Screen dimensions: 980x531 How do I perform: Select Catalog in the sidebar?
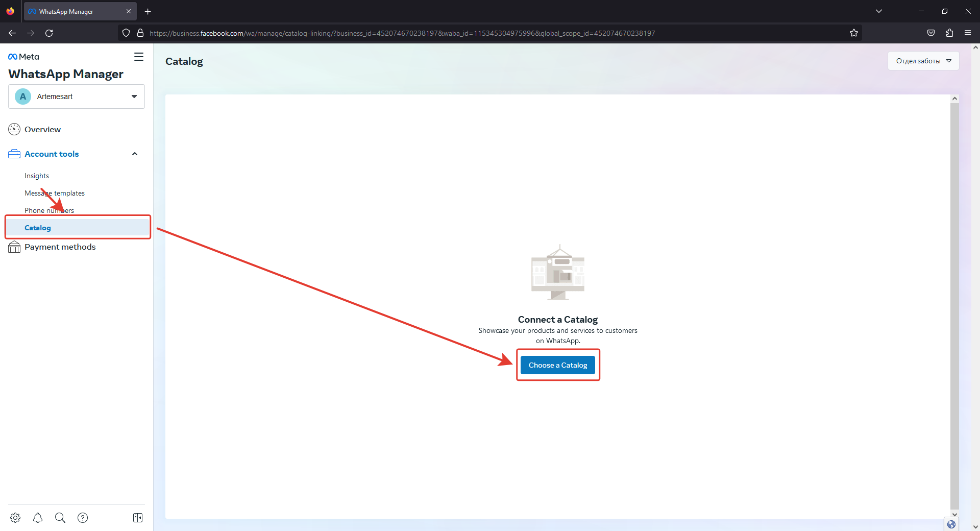pyautogui.click(x=78, y=228)
